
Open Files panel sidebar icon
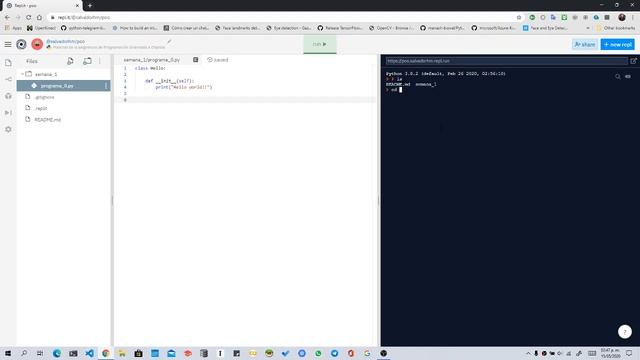pyautogui.click(x=8, y=63)
